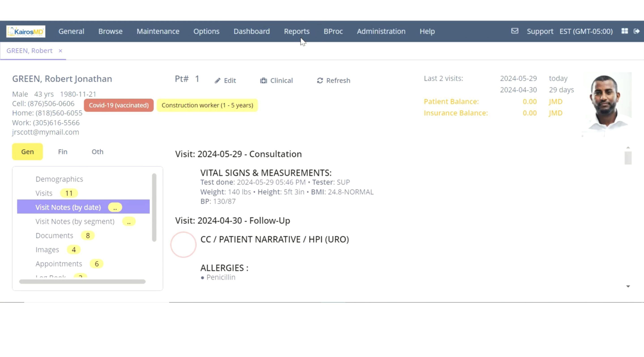Open the Reports menu

pyautogui.click(x=296, y=31)
